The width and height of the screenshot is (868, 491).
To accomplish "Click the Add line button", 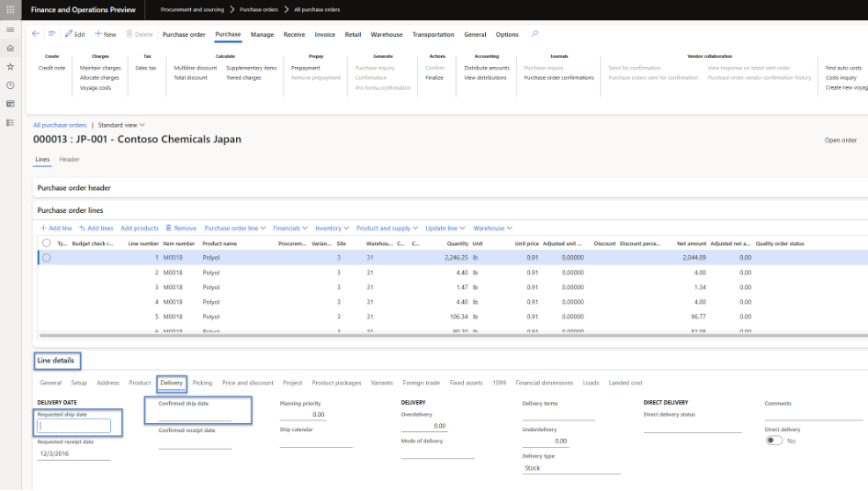I will 56,228.
